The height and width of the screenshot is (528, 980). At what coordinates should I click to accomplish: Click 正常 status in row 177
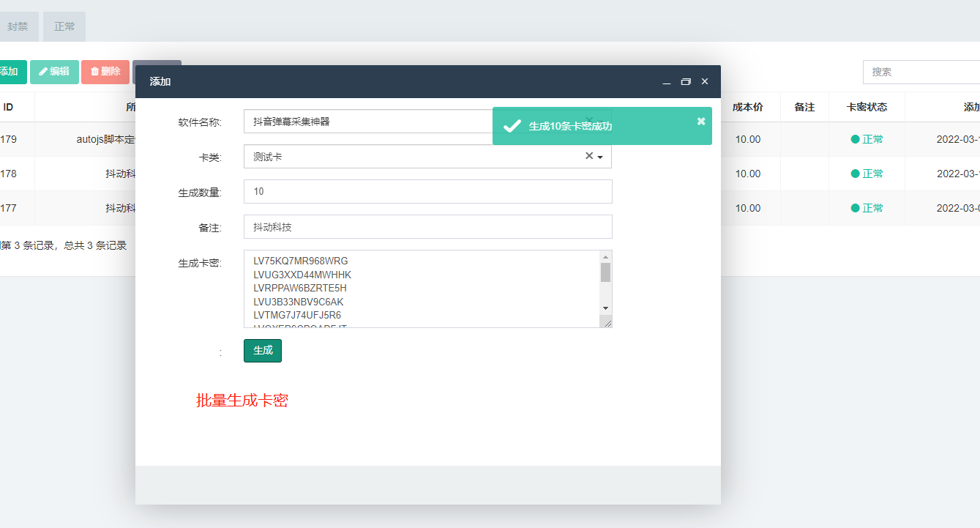(867, 208)
